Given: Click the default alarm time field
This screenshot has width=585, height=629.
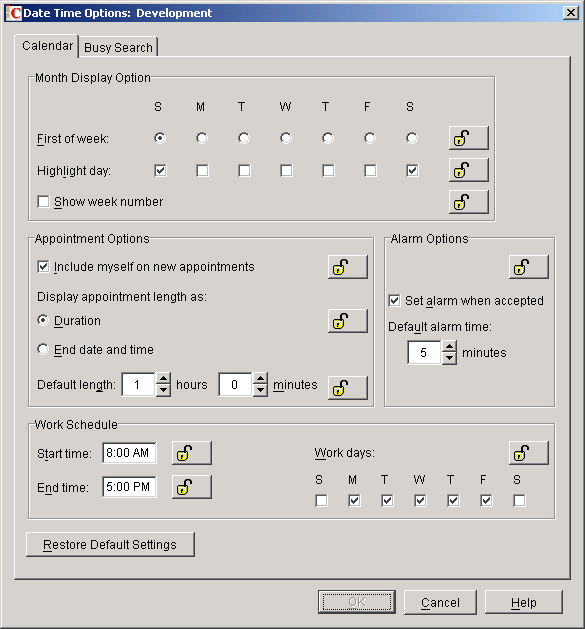Looking at the screenshot, I should click(425, 353).
